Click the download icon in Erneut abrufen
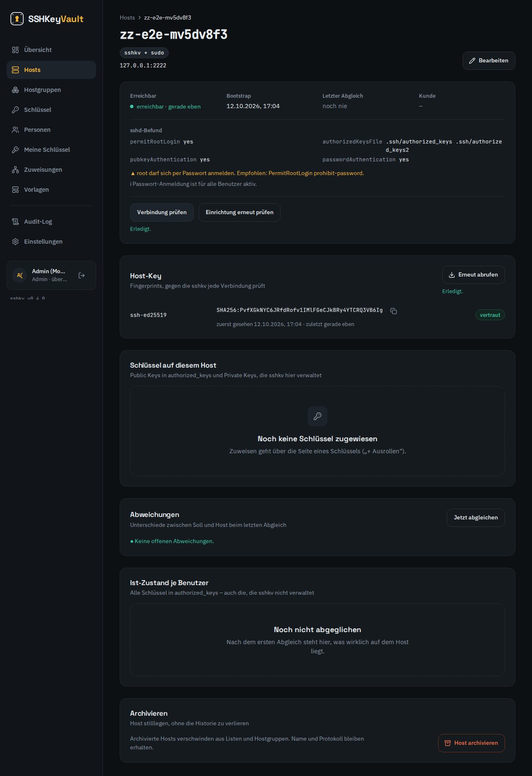This screenshot has width=532, height=776. click(x=452, y=275)
